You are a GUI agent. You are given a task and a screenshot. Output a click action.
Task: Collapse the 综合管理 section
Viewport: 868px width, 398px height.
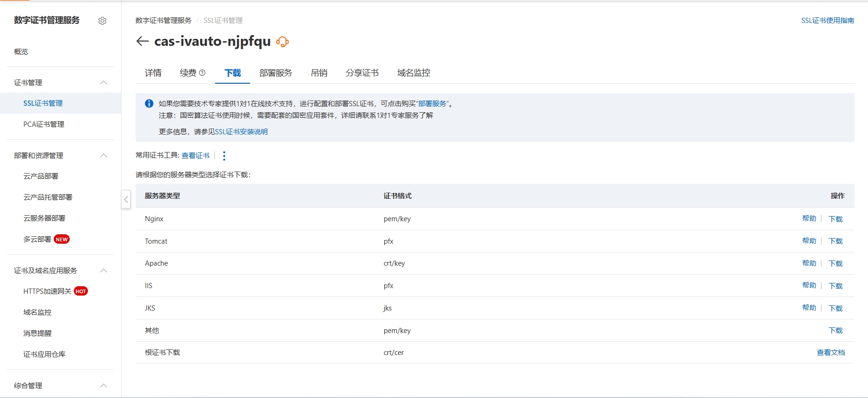(104, 386)
